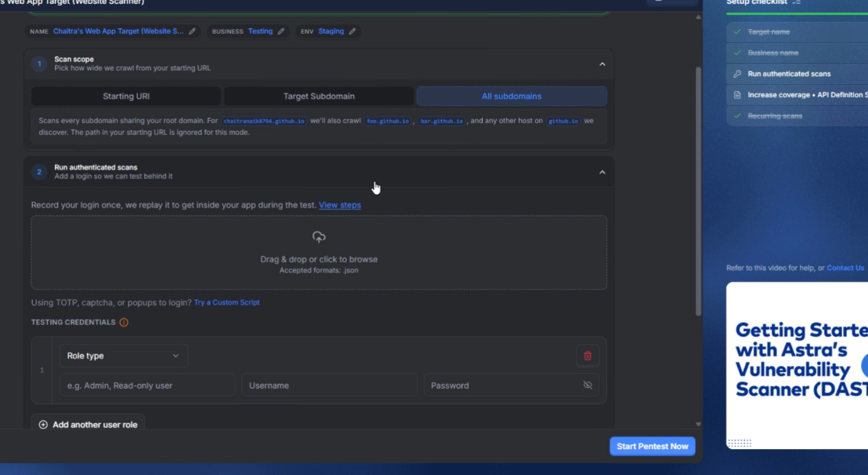868x475 pixels.
Task: Select the All subdomains scope tab
Action: click(x=512, y=97)
